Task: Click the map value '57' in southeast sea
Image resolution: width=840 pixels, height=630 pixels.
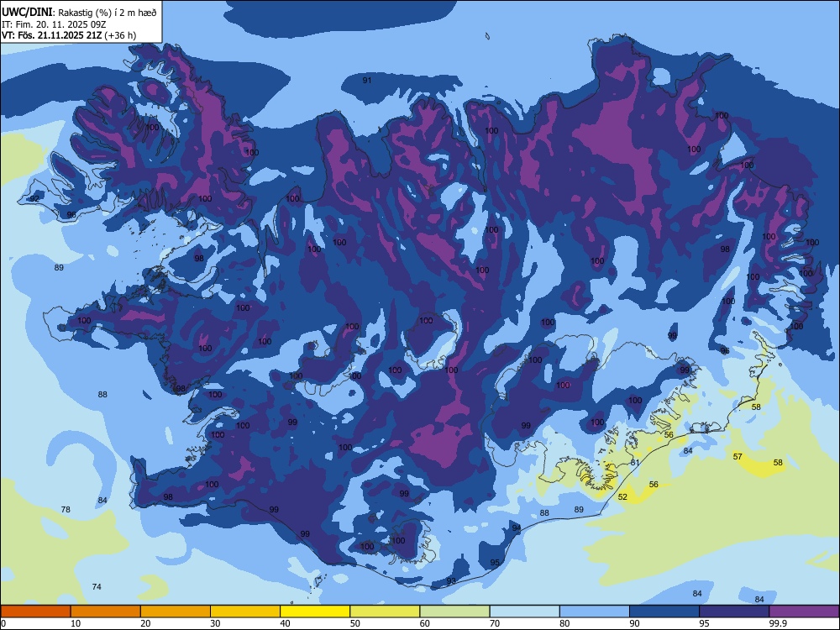Action: [738, 456]
